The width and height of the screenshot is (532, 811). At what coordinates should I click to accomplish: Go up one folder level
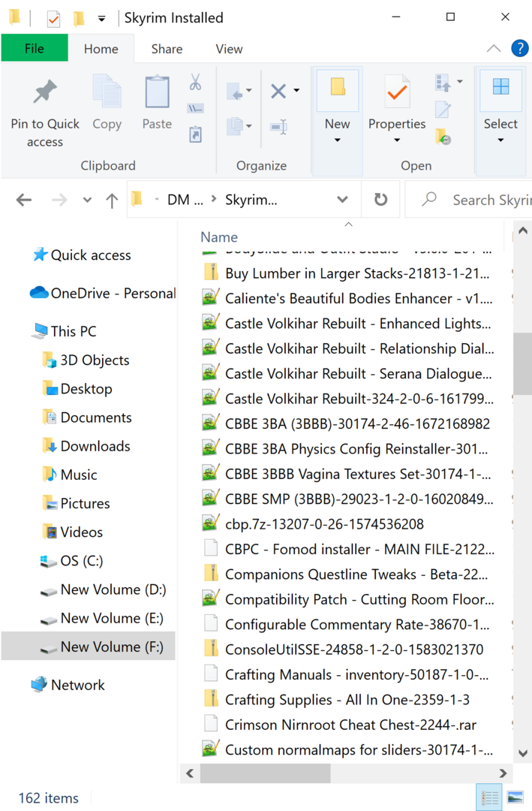coord(112,200)
